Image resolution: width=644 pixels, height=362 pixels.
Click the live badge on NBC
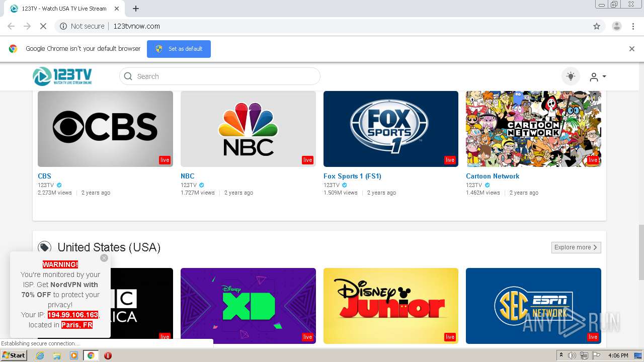pos(307,160)
